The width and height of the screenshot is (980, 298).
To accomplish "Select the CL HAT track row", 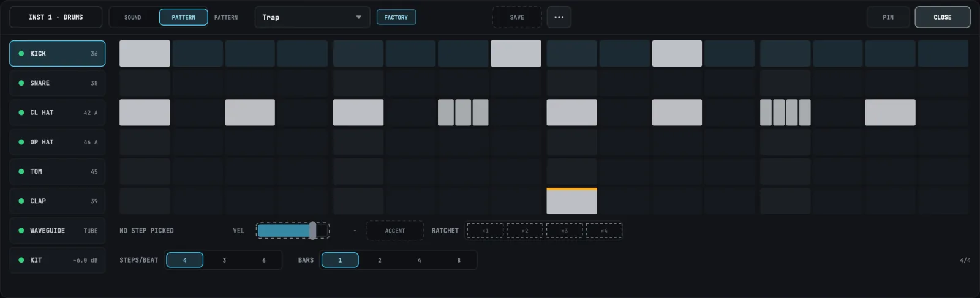I will pos(58,113).
